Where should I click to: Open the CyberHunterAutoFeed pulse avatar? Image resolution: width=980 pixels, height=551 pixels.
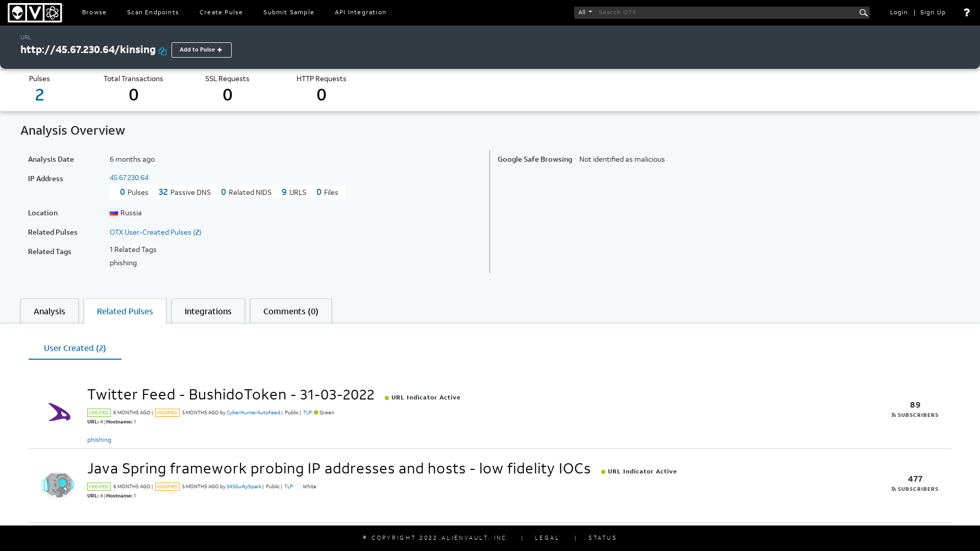(x=59, y=412)
